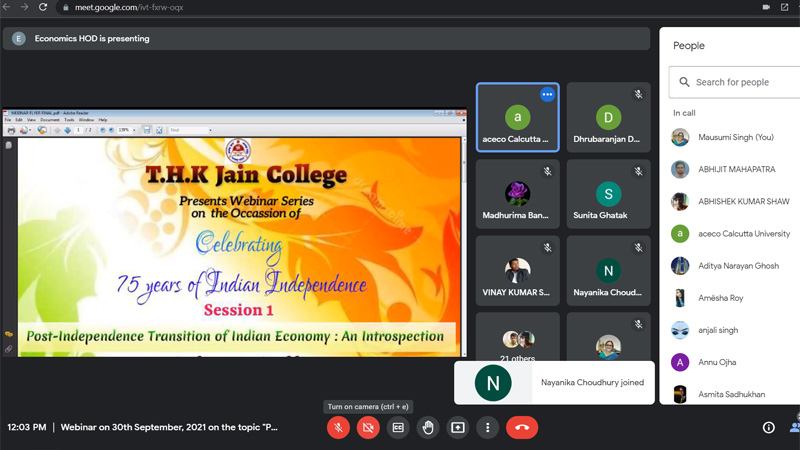Click the search magnifier icon in People

[684, 82]
